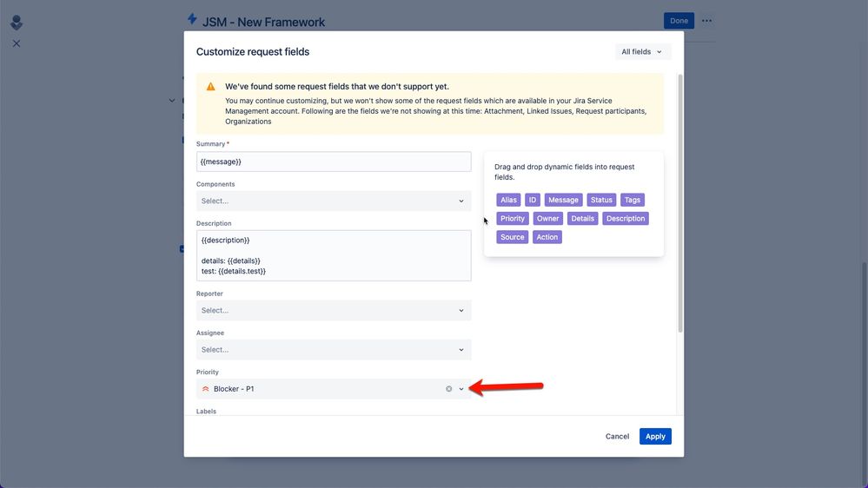This screenshot has width=868, height=488.
Task: Select the Alias dynamic field tag
Action: [508, 200]
